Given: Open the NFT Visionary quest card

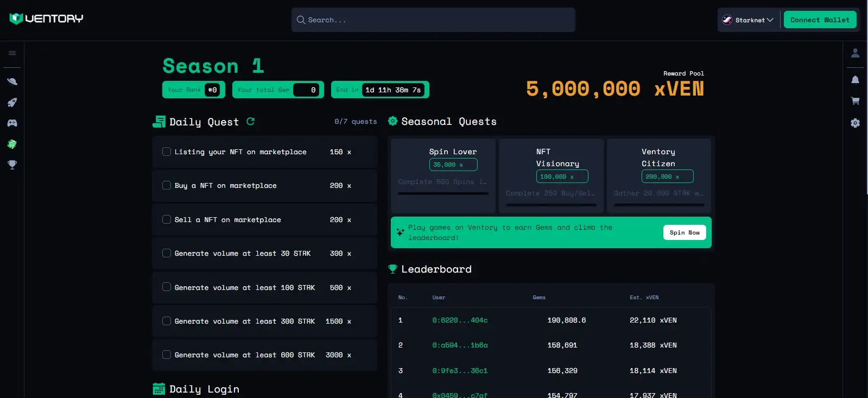Looking at the screenshot, I should click(551, 175).
